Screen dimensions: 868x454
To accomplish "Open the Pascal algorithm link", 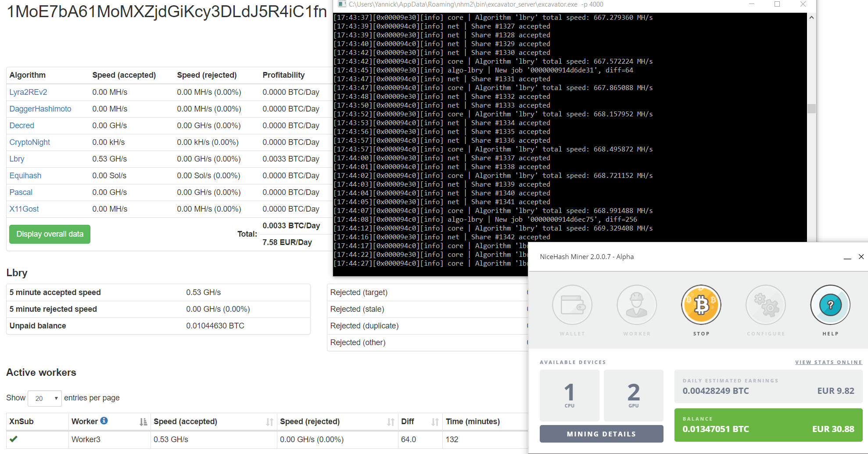I will pyautogui.click(x=21, y=192).
